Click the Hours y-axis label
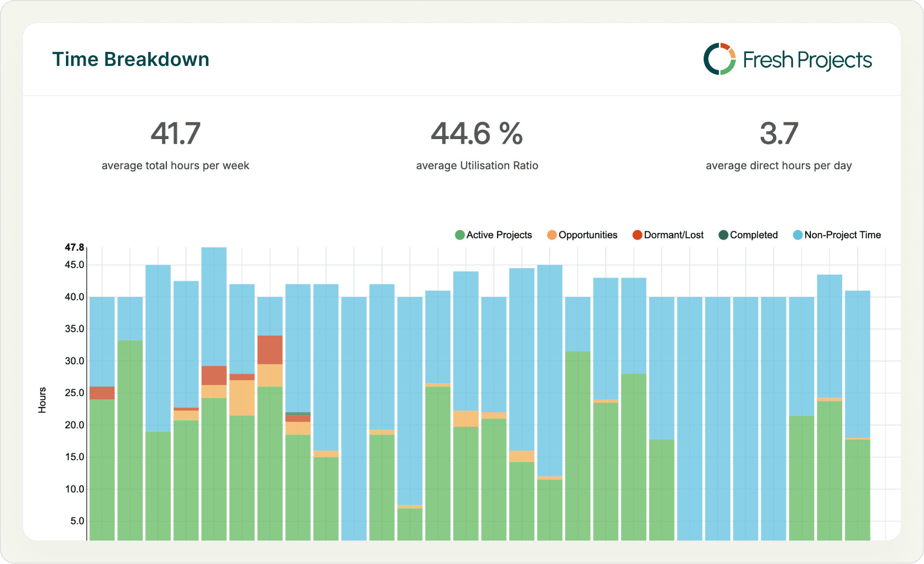 click(x=42, y=400)
